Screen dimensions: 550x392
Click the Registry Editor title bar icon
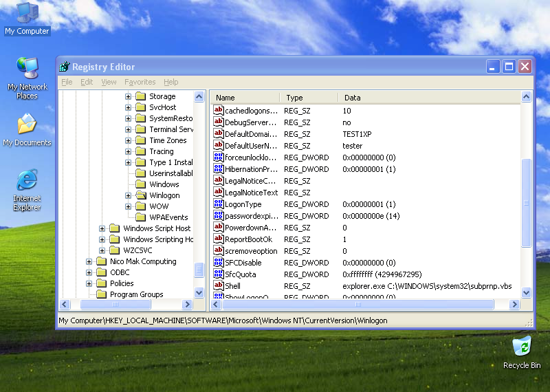pos(65,66)
